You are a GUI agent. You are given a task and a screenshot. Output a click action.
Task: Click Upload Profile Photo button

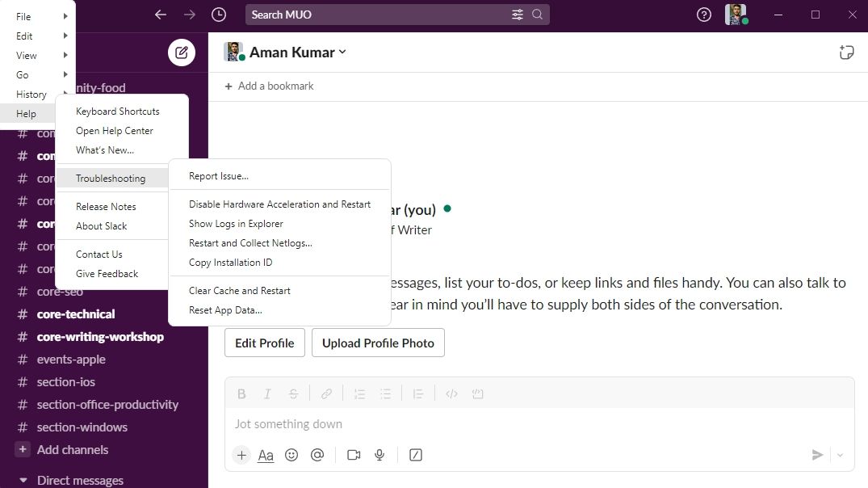[378, 343]
